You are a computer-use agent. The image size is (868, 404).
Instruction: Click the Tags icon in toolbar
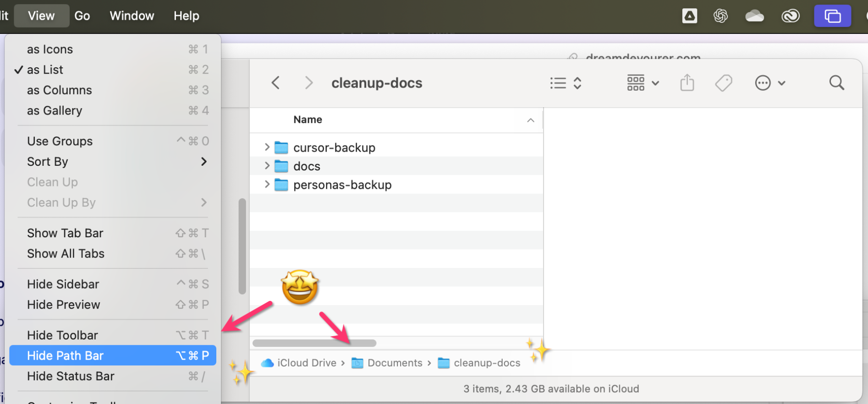[723, 83]
